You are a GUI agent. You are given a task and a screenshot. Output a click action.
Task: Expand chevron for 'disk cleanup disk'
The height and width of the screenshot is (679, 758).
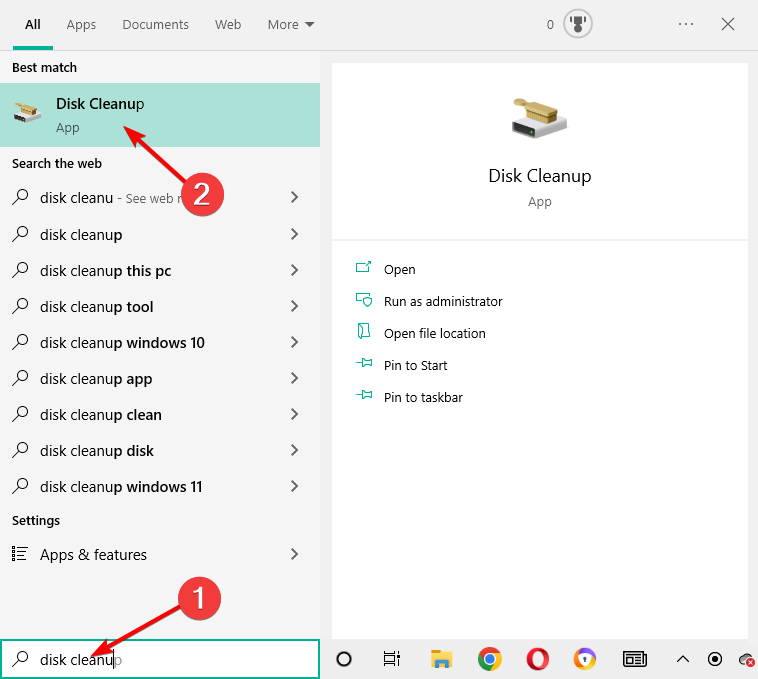[x=294, y=450]
